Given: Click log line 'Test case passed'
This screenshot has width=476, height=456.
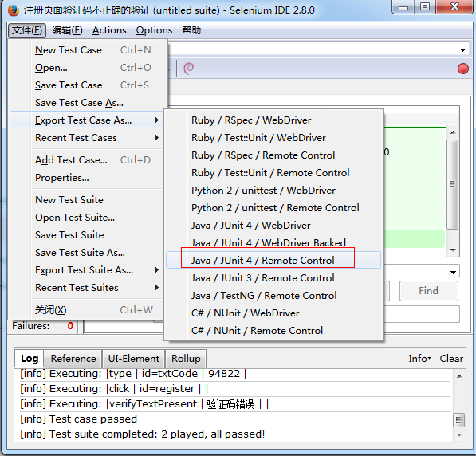Looking at the screenshot, I should pos(235,419).
